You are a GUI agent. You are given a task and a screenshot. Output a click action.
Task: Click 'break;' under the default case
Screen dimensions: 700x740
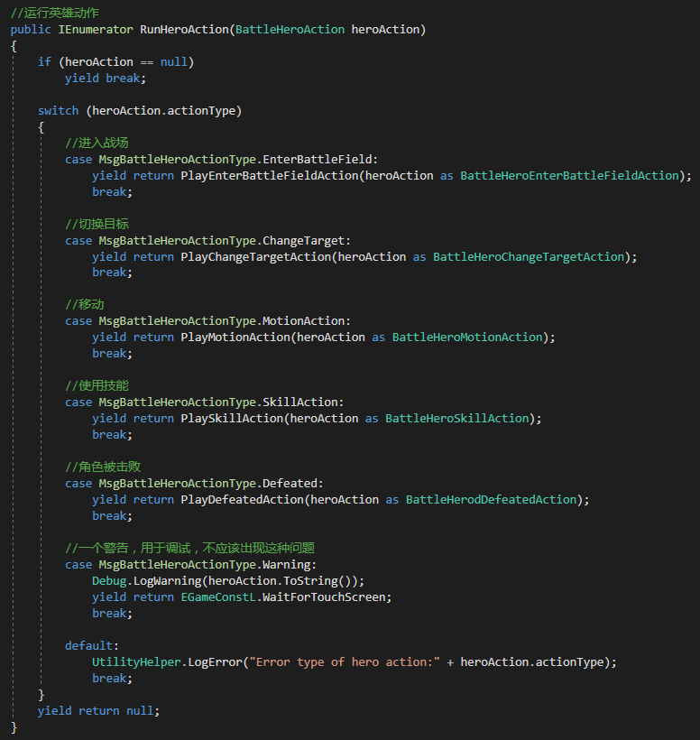112,678
